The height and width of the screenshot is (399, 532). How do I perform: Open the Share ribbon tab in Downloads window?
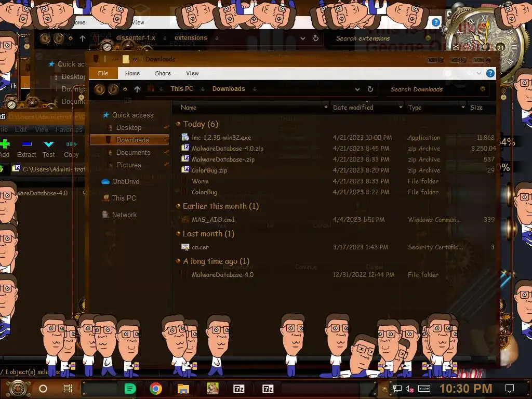[163, 73]
